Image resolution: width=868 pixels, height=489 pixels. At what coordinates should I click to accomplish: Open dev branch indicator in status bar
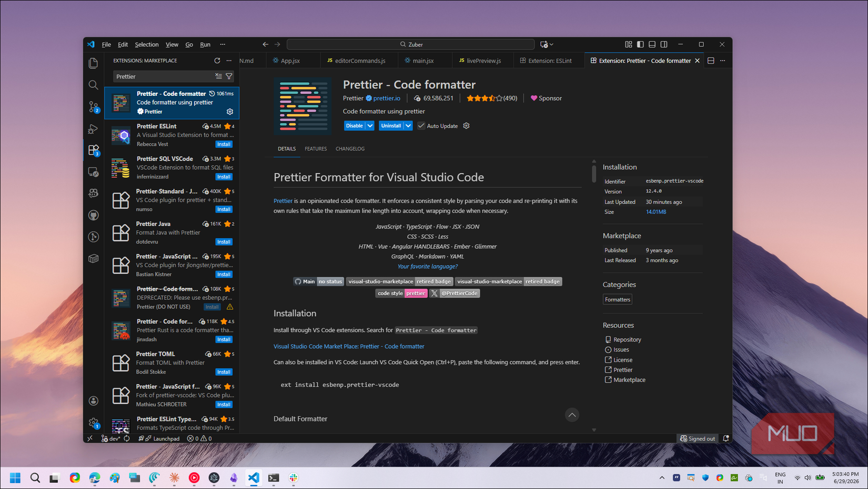111,438
